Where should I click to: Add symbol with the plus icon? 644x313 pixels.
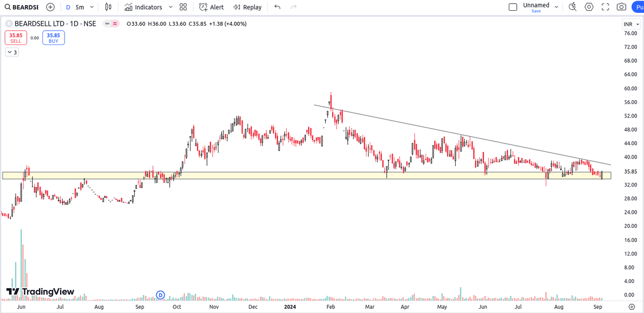(50, 7)
